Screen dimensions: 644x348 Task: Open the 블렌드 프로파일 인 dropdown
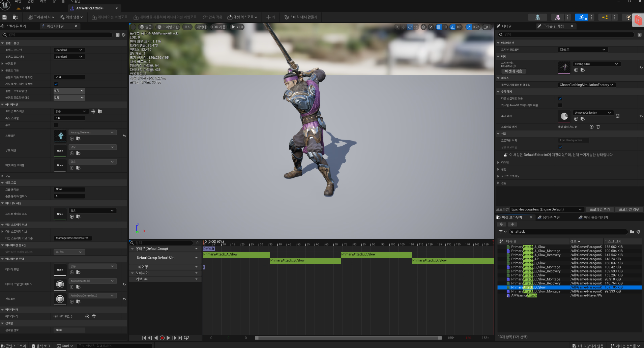tap(69, 91)
